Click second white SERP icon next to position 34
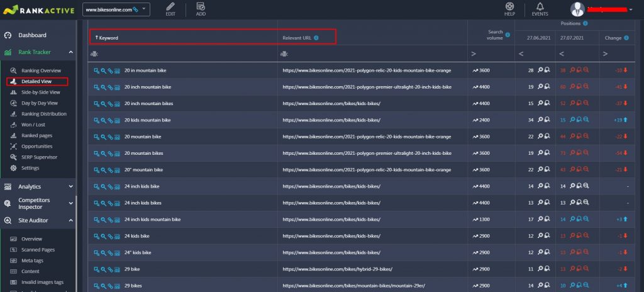 click(547, 120)
